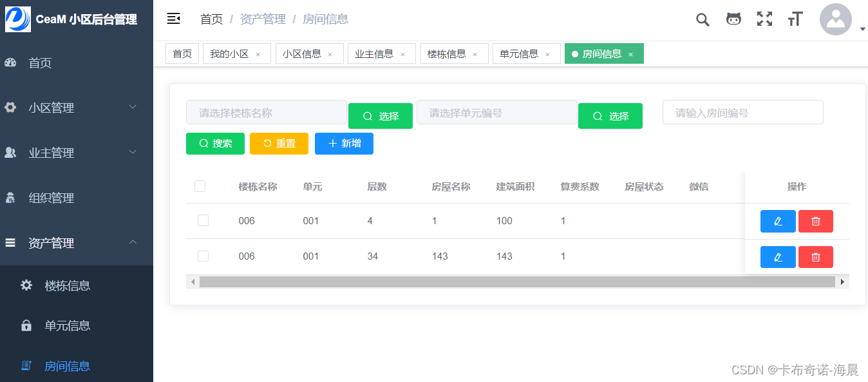
Task: Click list icon beside 资产管理
Action: (x=10, y=243)
